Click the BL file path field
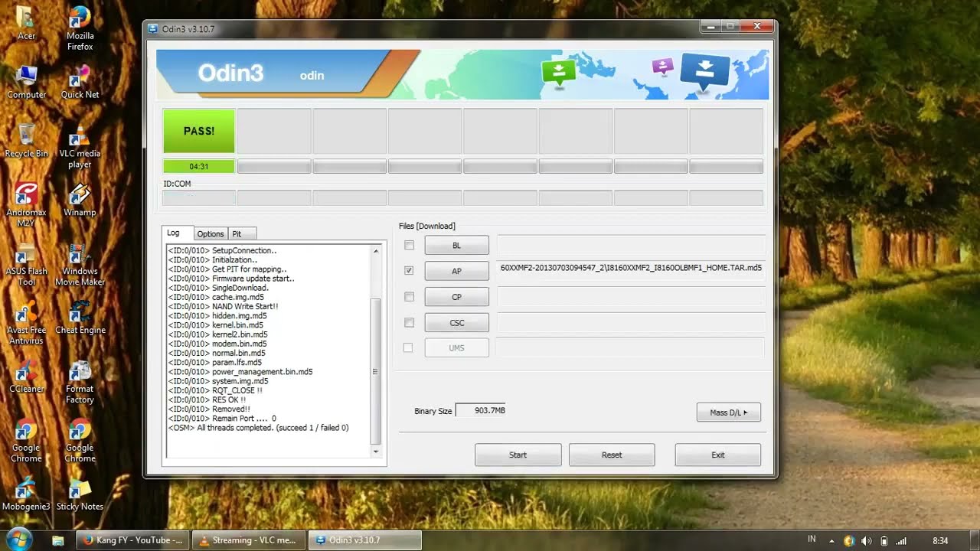 pyautogui.click(x=631, y=245)
